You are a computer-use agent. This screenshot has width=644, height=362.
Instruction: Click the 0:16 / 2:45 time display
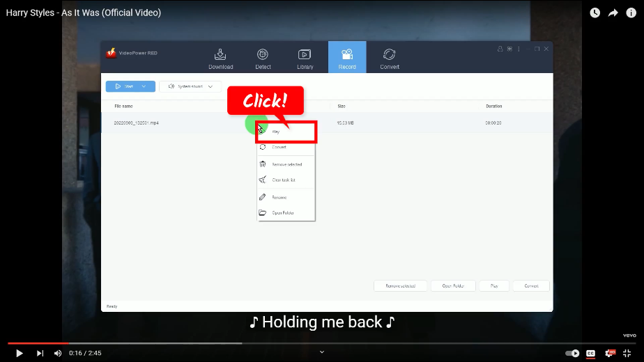85,353
